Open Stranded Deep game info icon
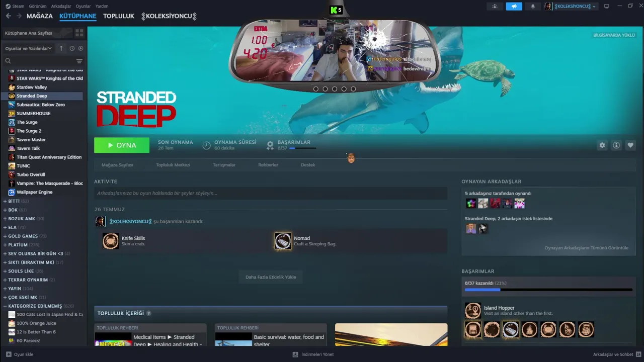This screenshot has width=644, height=362. coord(616,145)
